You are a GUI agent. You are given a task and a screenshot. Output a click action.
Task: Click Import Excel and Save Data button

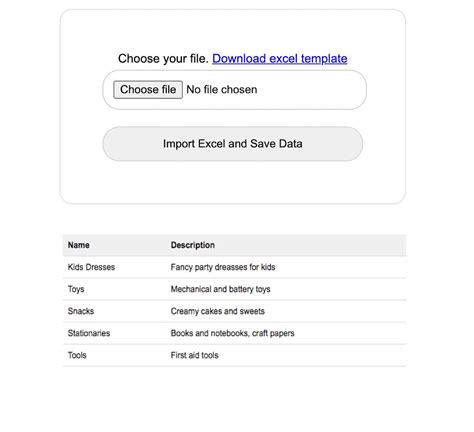point(232,144)
